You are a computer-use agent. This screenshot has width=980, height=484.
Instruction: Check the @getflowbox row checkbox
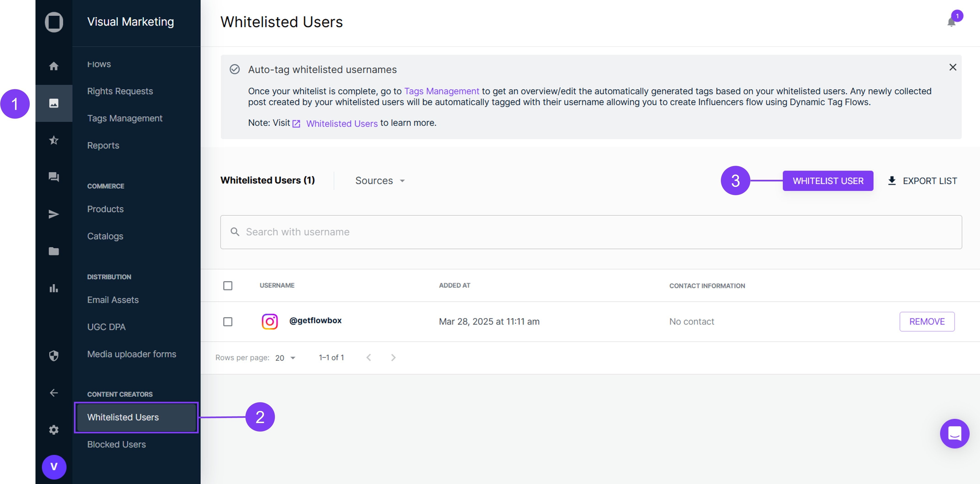tap(228, 322)
